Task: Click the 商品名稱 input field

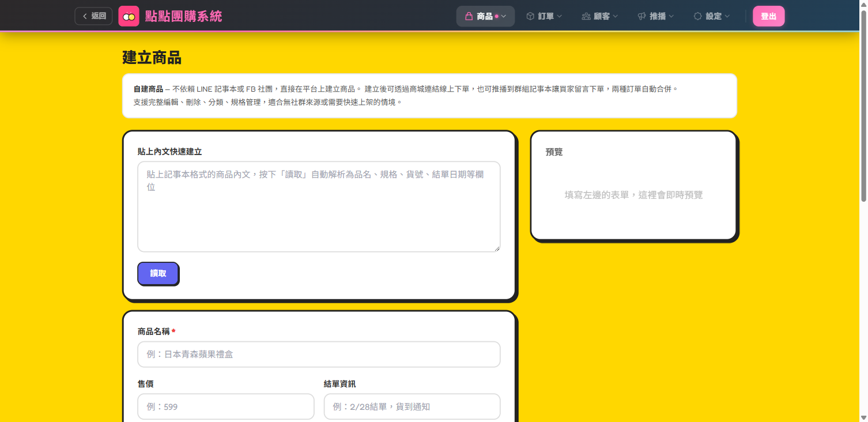Action: (319, 354)
